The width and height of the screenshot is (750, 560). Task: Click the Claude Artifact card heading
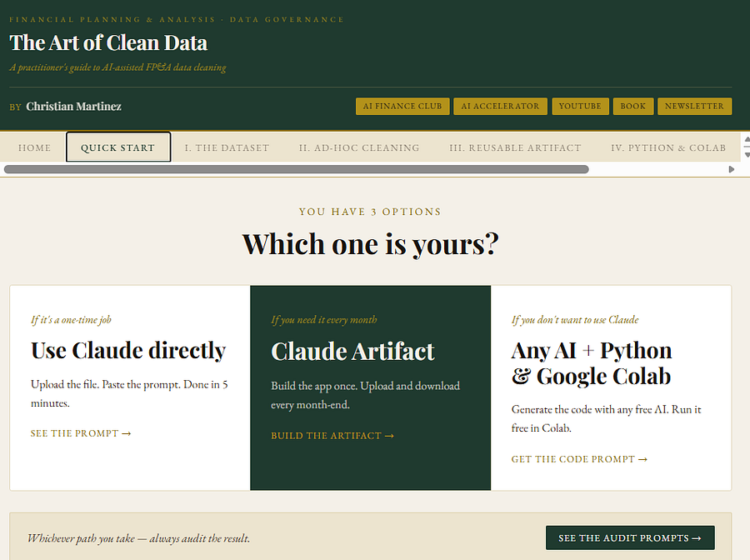(x=352, y=352)
